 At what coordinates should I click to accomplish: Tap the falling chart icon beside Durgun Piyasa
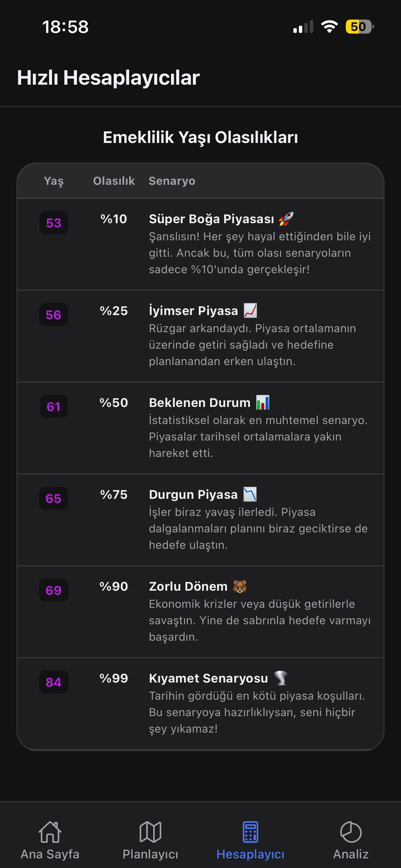coord(250,494)
